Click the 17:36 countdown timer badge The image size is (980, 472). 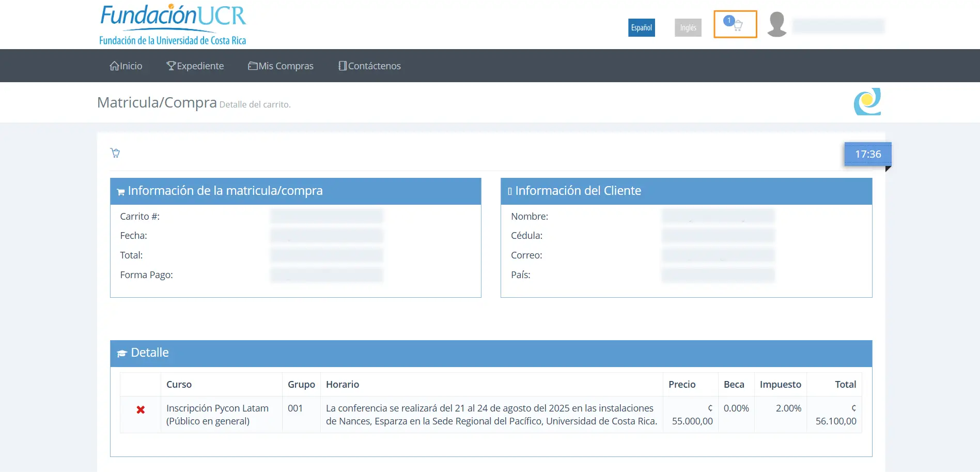868,154
